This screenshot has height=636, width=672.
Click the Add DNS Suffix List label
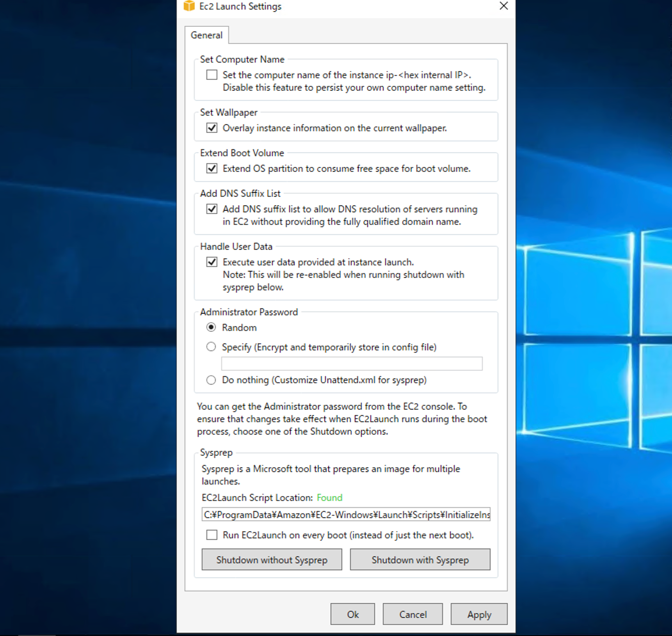tap(240, 194)
